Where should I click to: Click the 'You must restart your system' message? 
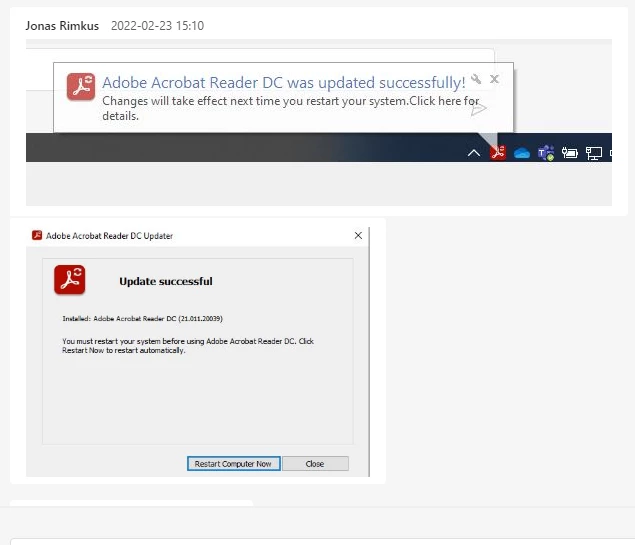[x=188, y=346]
